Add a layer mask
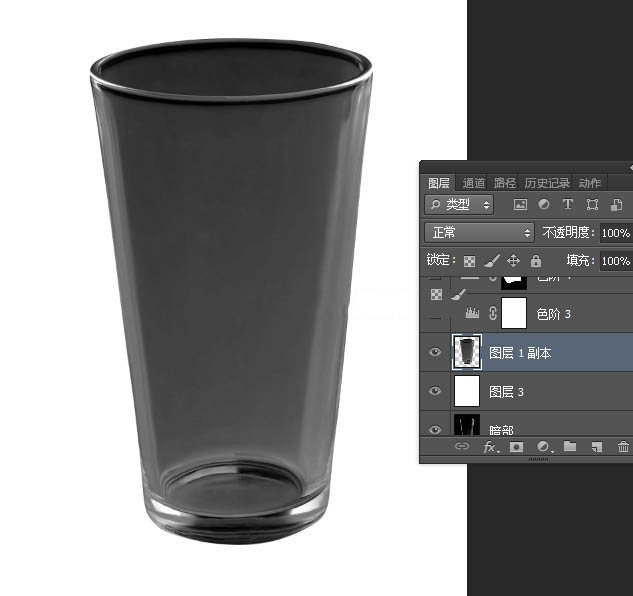Screen dimensions: 633x596 click(x=516, y=447)
